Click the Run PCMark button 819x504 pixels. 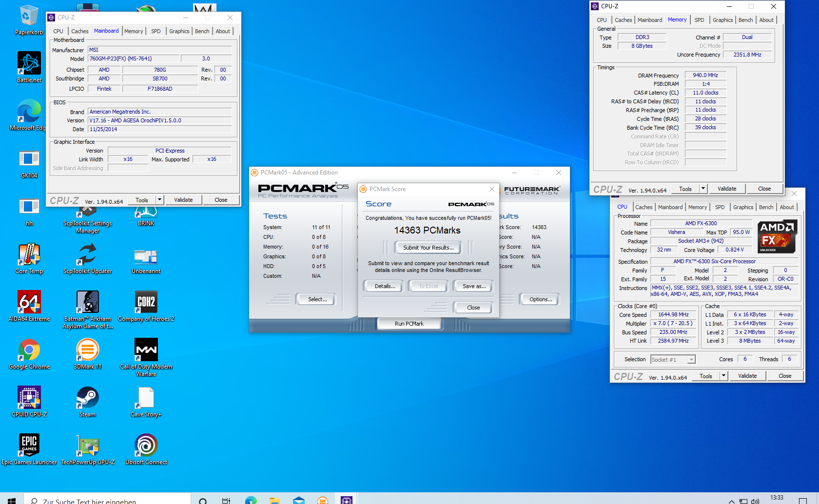409,324
